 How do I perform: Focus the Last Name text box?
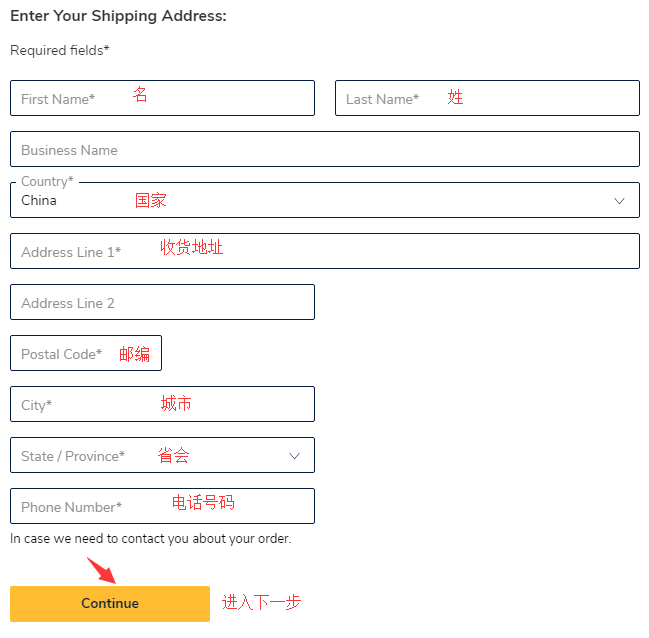487,98
